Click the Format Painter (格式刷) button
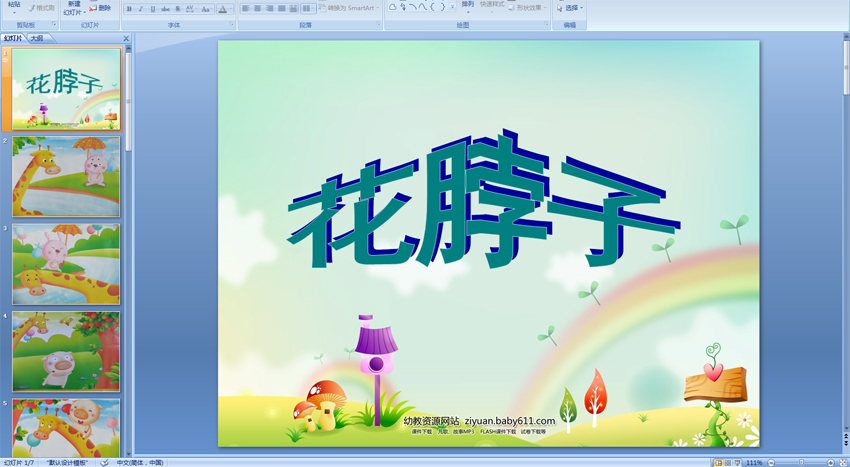Viewport: 850px width, 467px height. (41, 8)
